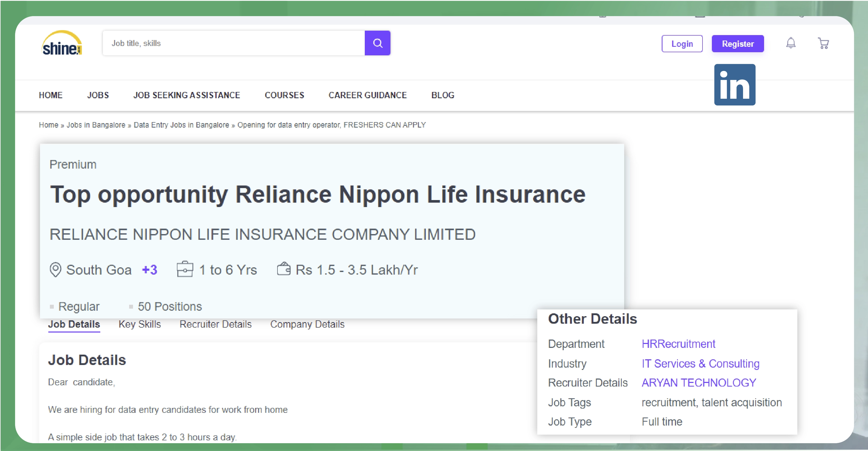Open the HOME menu item
Screen dimensions: 868x451
[x=51, y=95]
